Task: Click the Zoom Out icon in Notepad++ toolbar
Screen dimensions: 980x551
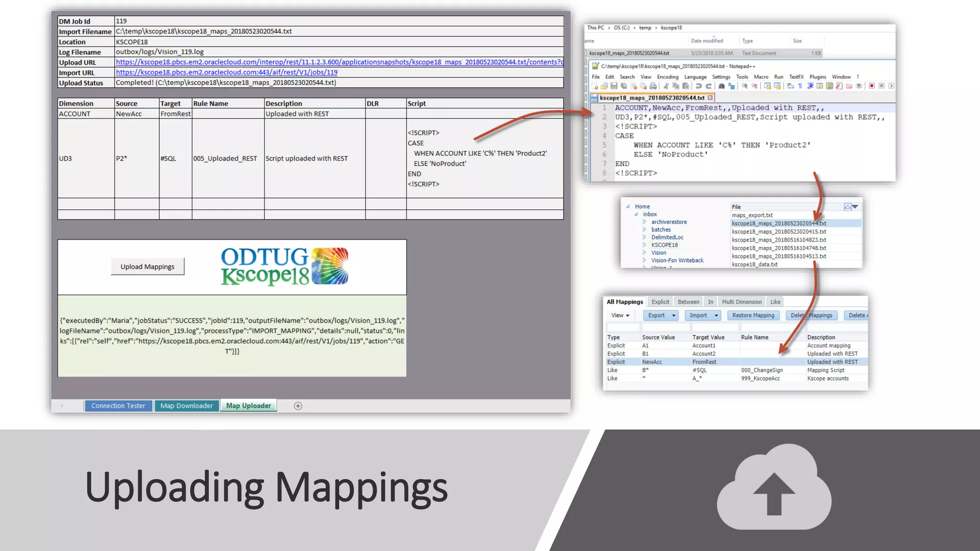Action: point(755,86)
